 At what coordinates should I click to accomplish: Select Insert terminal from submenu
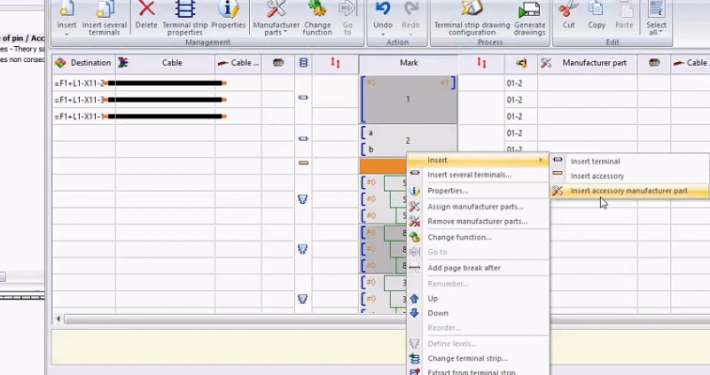coord(595,161)
